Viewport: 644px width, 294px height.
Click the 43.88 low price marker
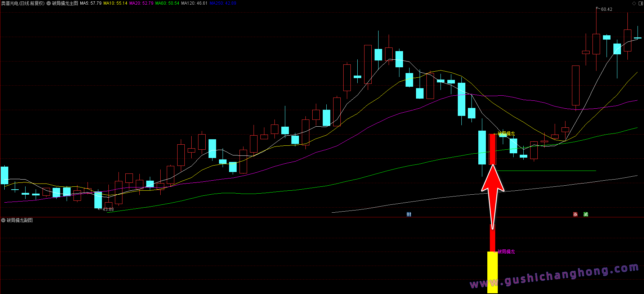coord(108,209)
